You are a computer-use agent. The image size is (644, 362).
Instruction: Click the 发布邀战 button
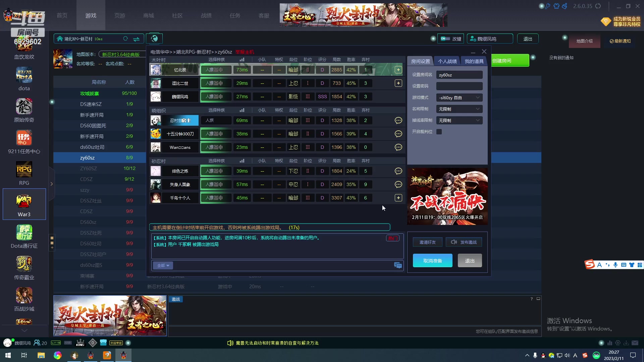(x=464, y=242)
